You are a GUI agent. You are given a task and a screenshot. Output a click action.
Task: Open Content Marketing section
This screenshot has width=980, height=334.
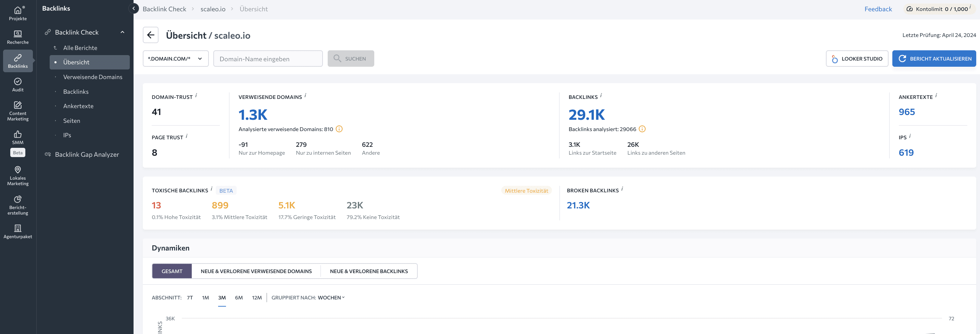[x=18, y=111]
